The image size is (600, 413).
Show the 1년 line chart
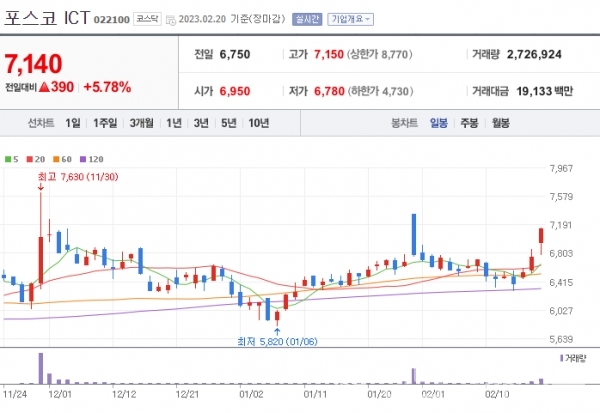pos(174,123)
